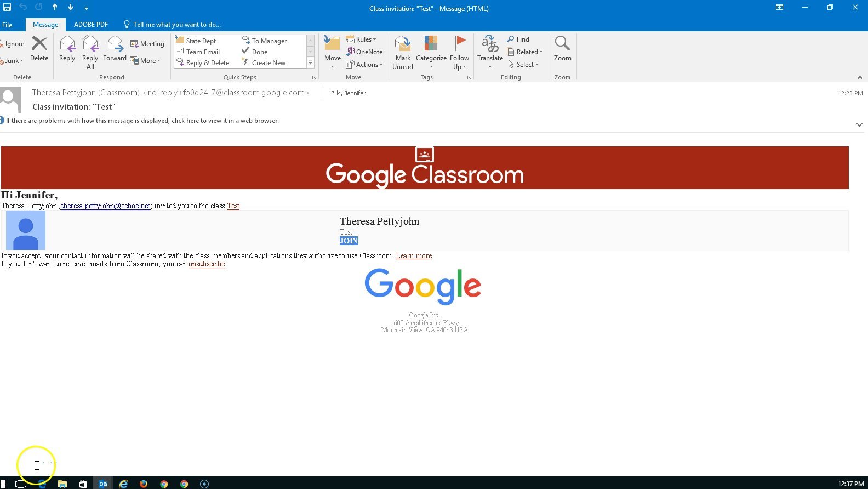Click Reply All

click(x=90, y=53)
